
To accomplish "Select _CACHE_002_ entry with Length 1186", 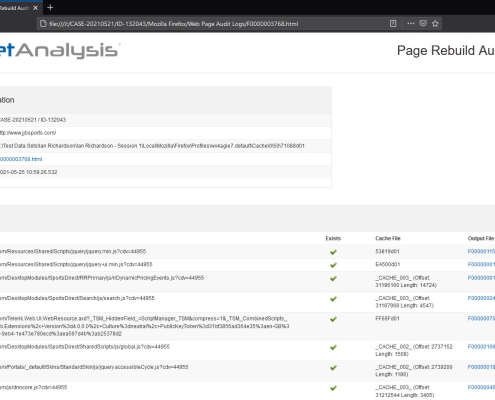I will click(414, 371).
